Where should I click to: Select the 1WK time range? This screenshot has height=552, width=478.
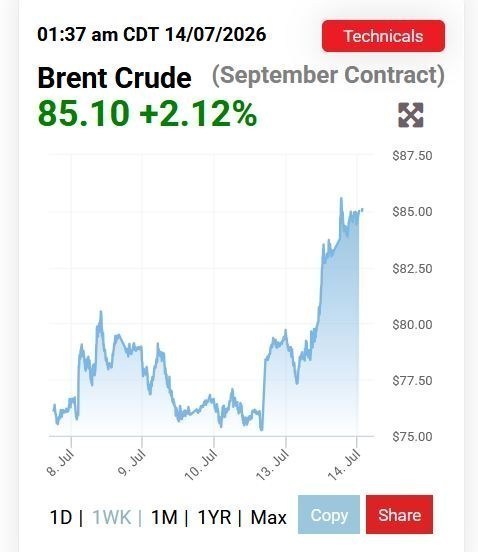point(112,517)
